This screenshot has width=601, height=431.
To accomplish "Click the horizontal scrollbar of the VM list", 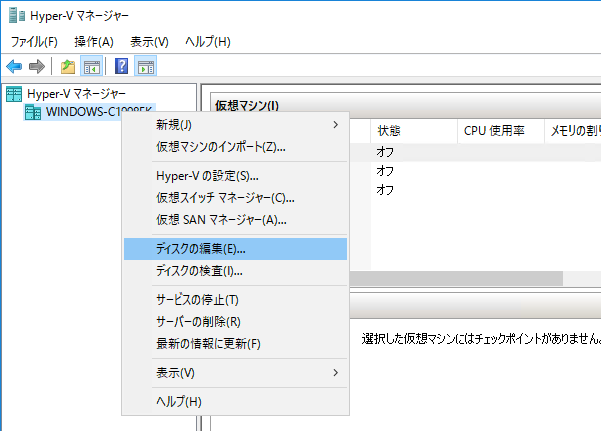I will tap(456, 278).
